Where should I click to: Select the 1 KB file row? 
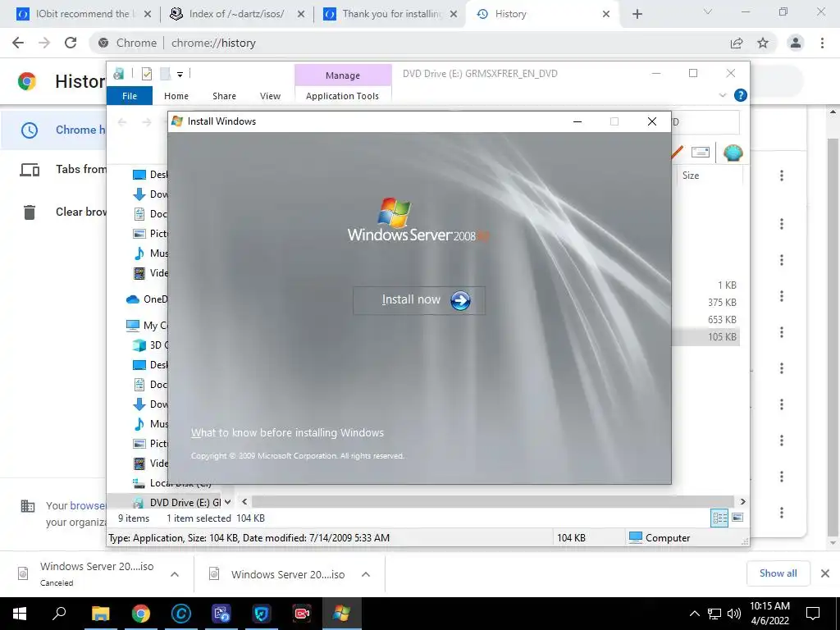pos(705,285)
